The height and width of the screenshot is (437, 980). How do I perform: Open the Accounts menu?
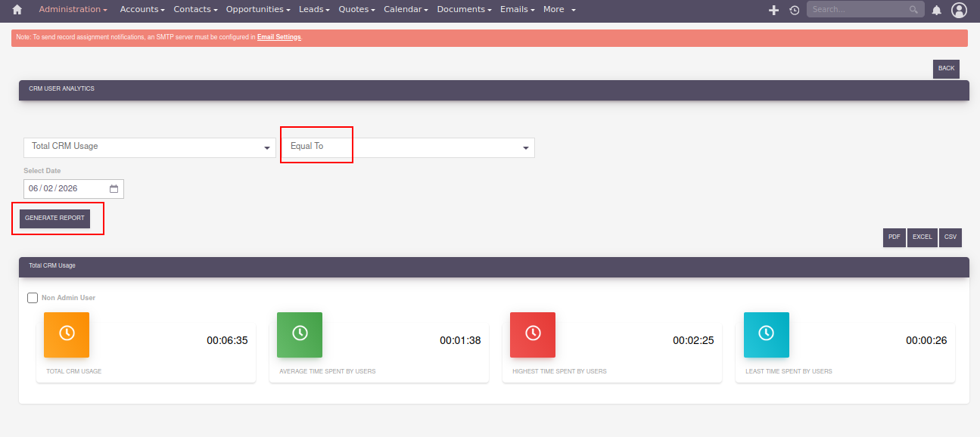(142, 10)
